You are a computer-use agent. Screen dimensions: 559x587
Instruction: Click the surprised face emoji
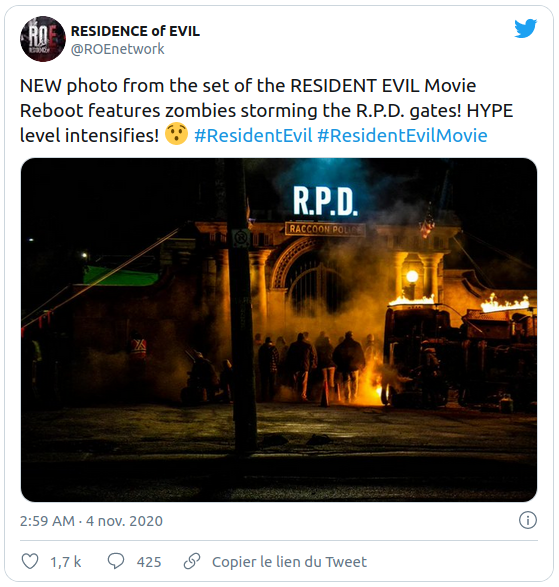point(176,134)
